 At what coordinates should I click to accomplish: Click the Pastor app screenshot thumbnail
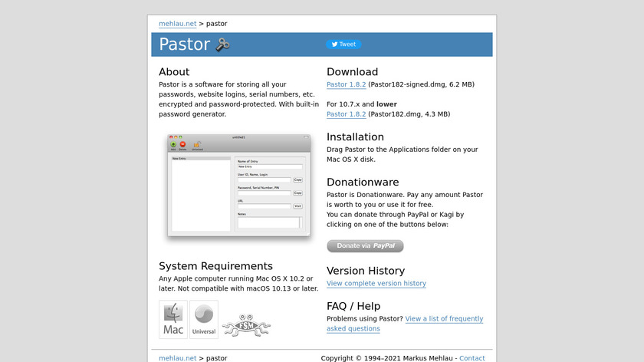tap(238, 186)
